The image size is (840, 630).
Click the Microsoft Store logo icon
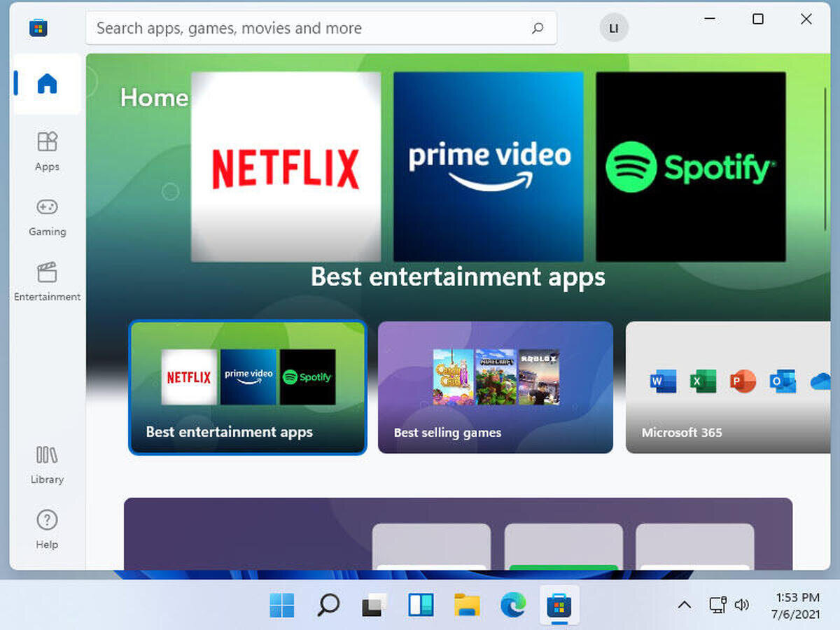pos(38,28)
